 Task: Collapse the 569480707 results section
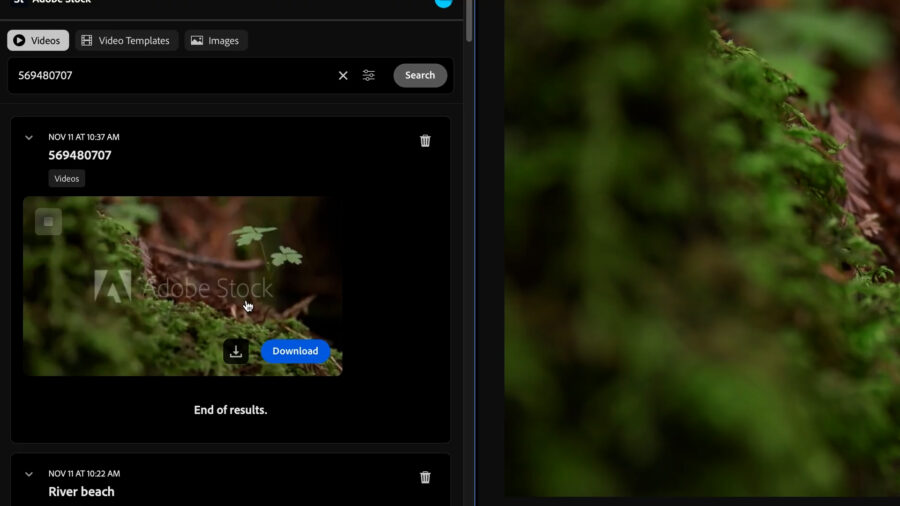29,138
